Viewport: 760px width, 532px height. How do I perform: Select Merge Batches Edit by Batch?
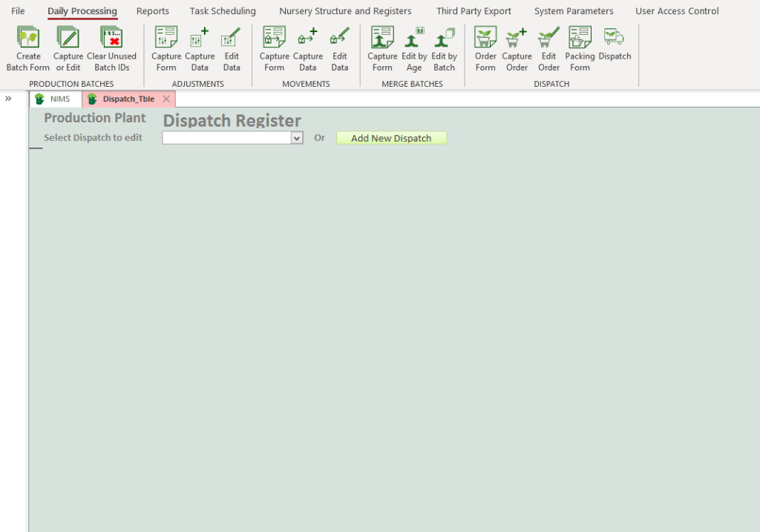444,39
